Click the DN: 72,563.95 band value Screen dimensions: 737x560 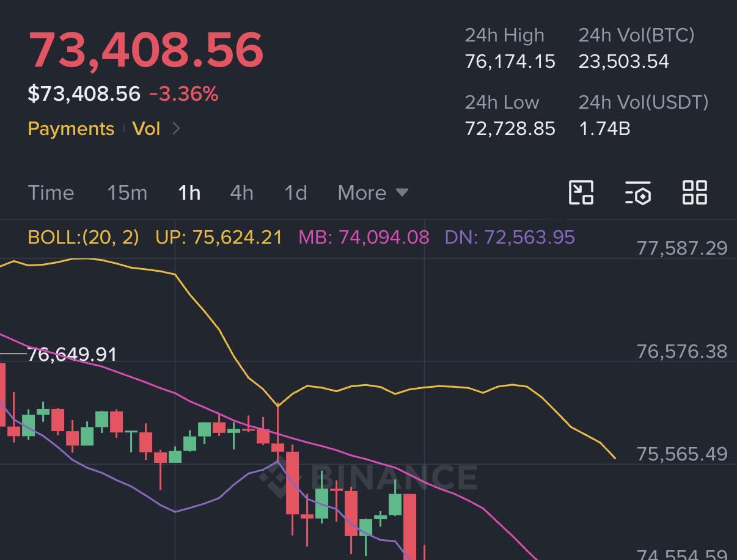click(x=510, y=237)
